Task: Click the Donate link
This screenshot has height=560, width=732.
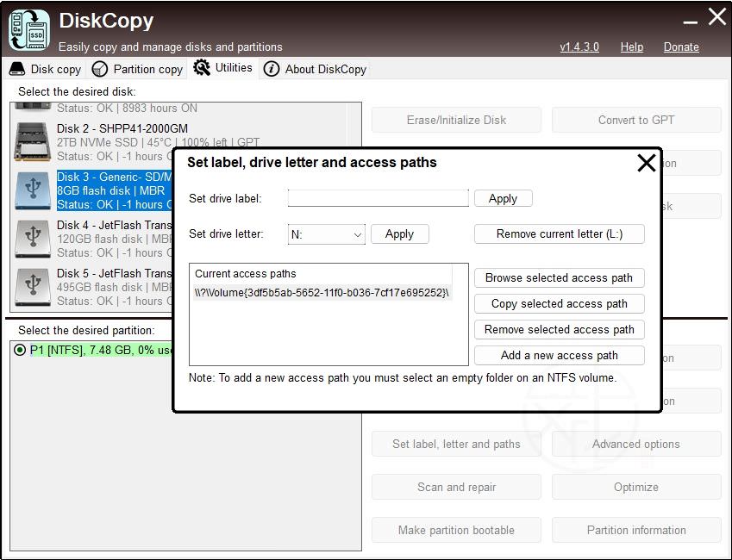Action: pos(680,47)
